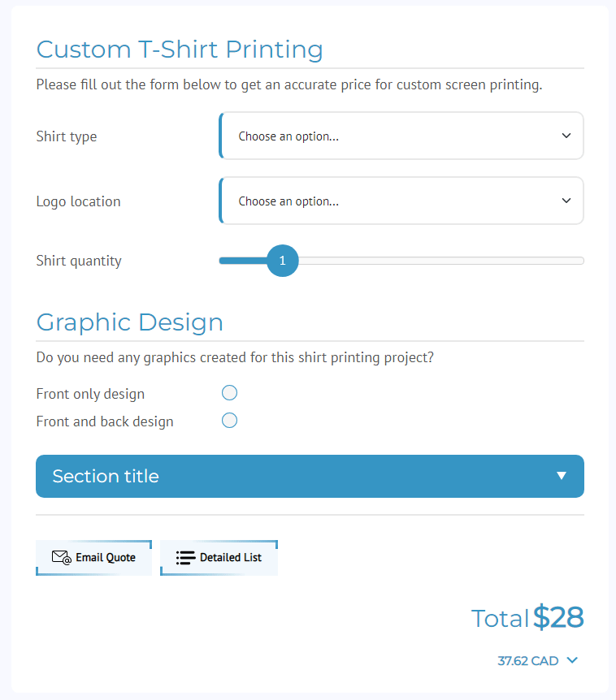Click the Custom T-Shirt Printing heading

(x=180, y=50)
